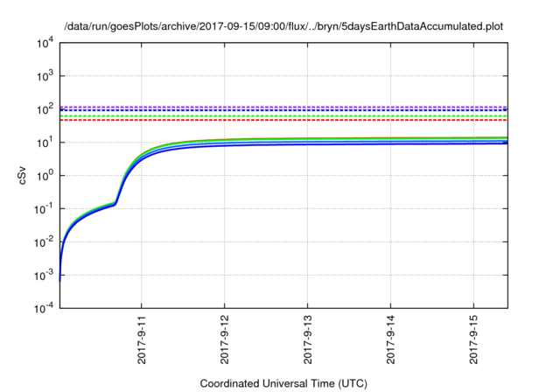Click the purple dashed threshold line

pyautogui.click(x=283, y=107)
